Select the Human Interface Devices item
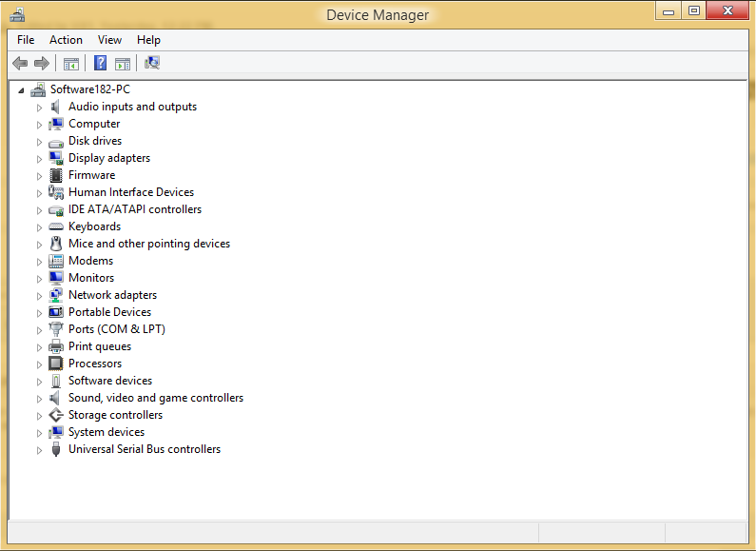Image resolution: width=756 pixels, height=551 pixels. pyautogui.click(x=131, y=192)
